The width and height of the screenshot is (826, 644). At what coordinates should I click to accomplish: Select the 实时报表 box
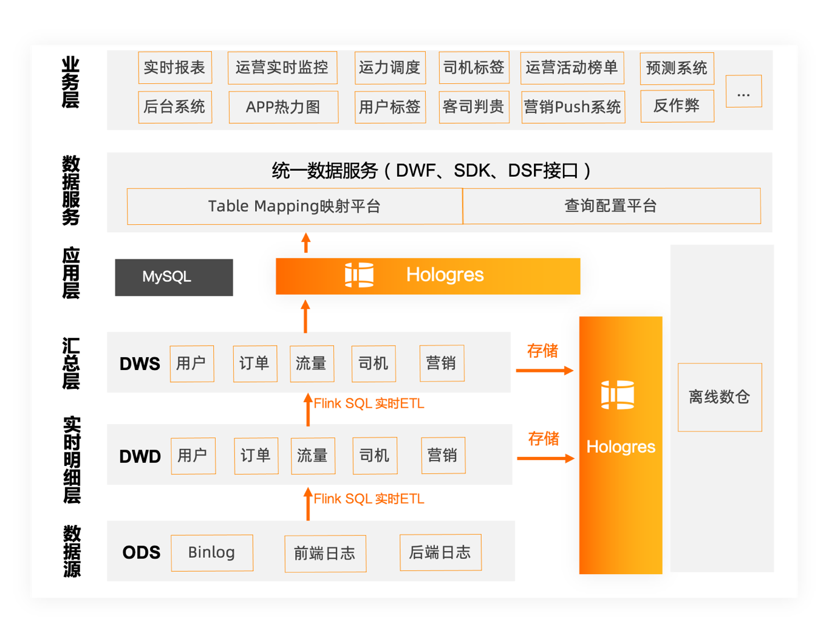click(x=175, y=67)
